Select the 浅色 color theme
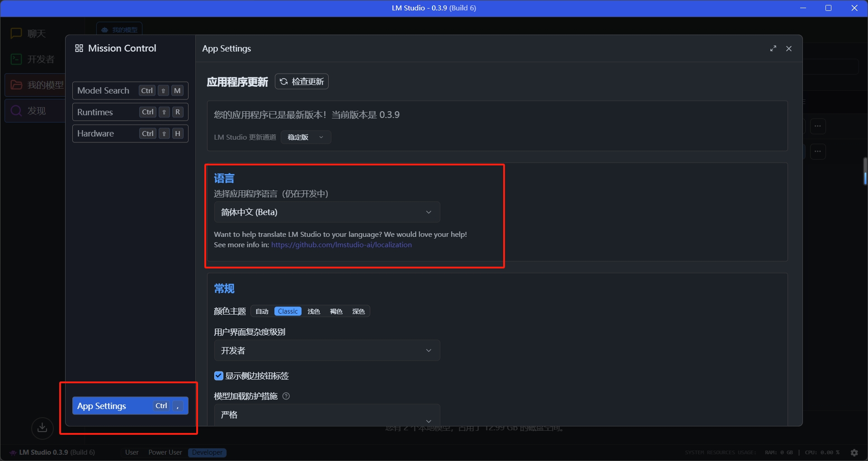This screenshot has width=868, height=461. point(314,311)
